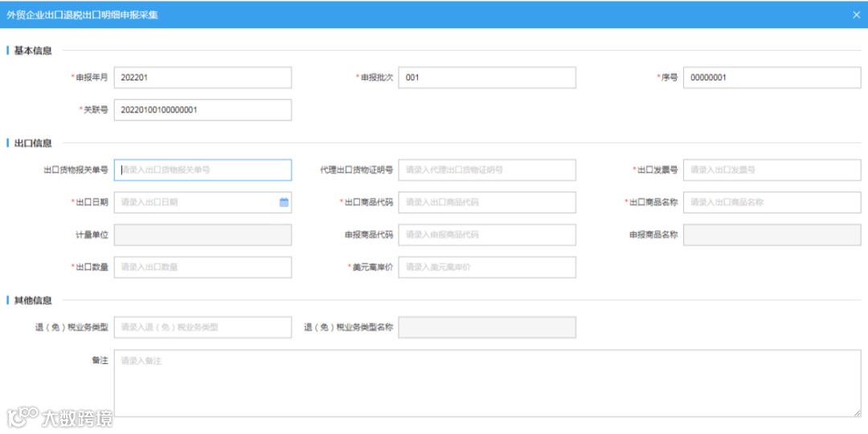
Task: Click inside the 备注 text area
Action: pos(487,383)
